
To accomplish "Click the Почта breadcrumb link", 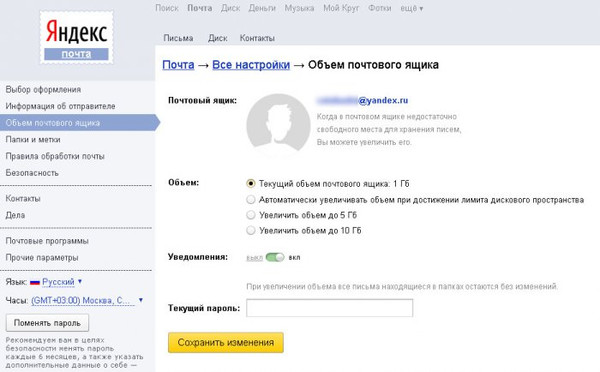I will pyautogui.click(x=178, y=65).
